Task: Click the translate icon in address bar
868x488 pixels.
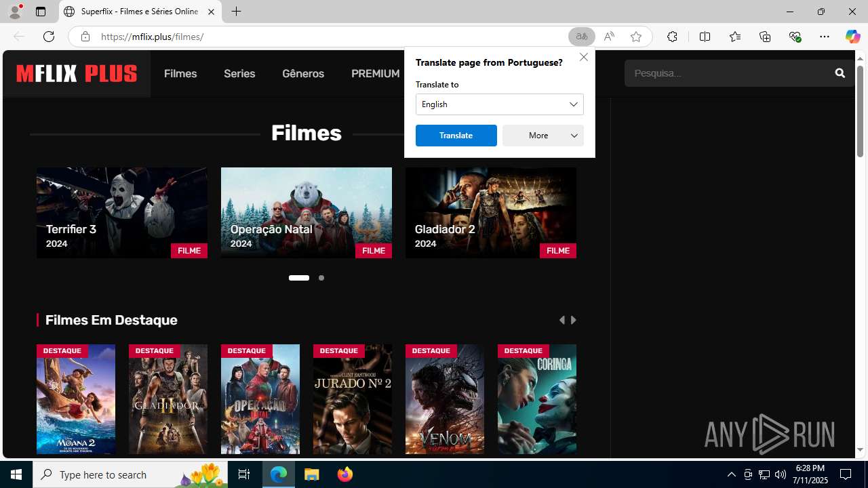Action: tap(581, 37)
